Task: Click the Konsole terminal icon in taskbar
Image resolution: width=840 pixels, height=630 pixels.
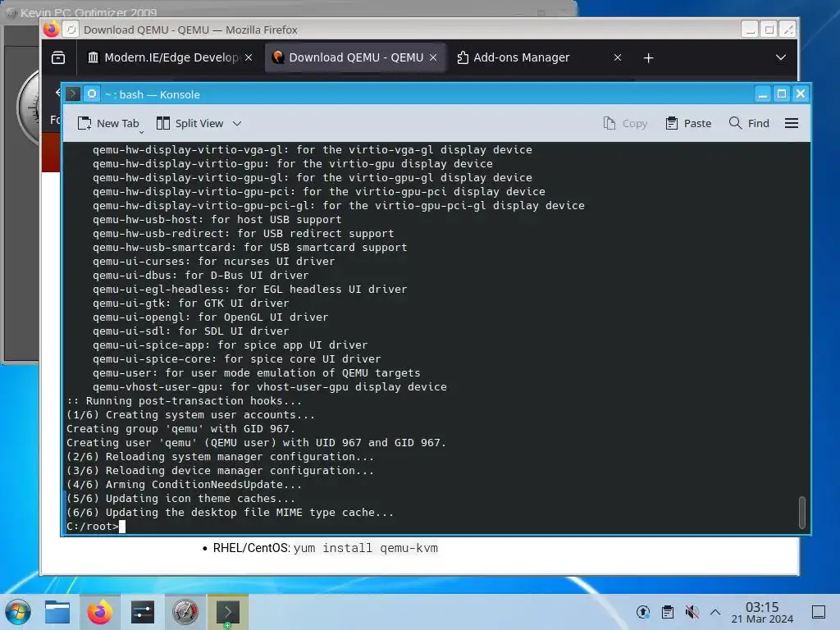Action: coord(228,612)
